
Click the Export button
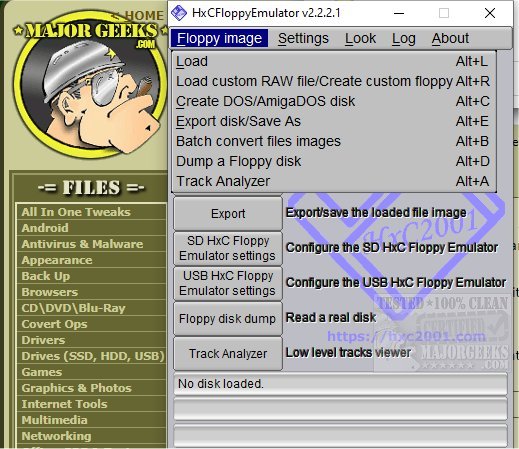pos(228,214)
